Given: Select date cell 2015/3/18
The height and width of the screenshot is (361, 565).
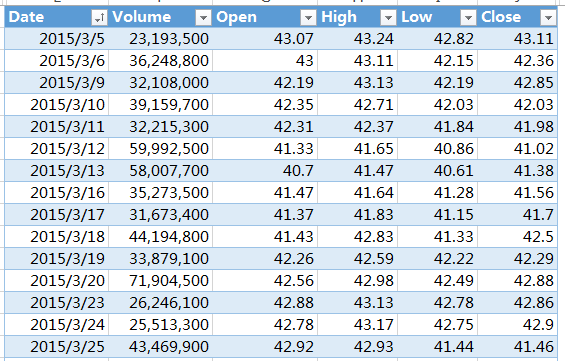Looking at the screenshot, I should click(57, 236).
